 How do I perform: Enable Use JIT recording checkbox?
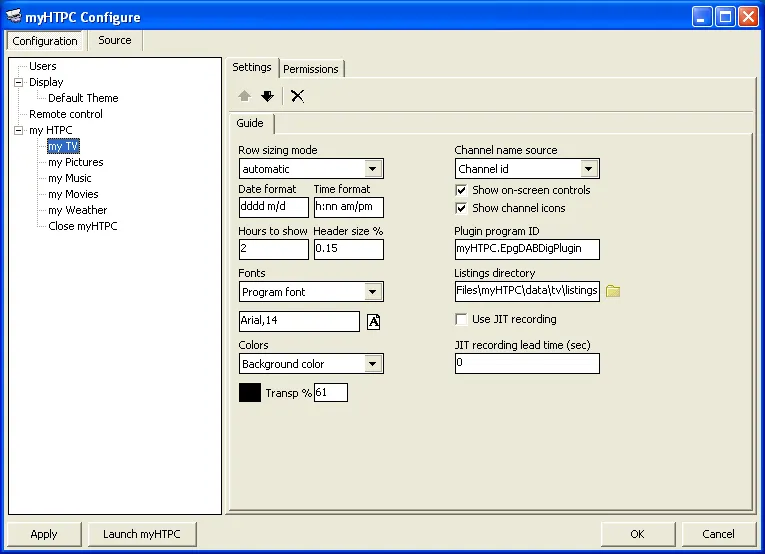tap(461, 319)
